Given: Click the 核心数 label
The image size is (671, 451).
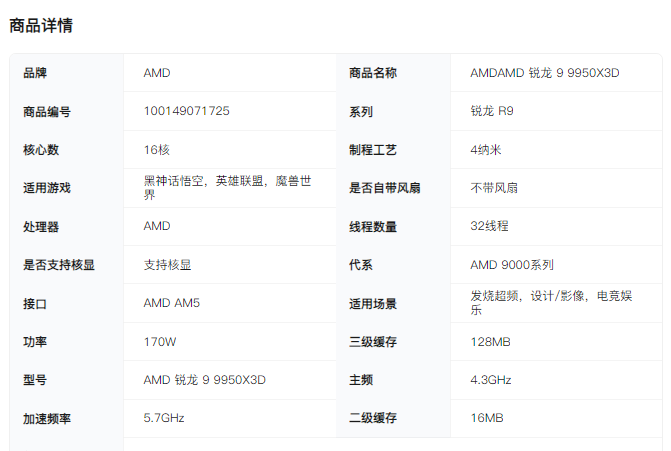Looking at the screenshot, I should tap(41, 150).
